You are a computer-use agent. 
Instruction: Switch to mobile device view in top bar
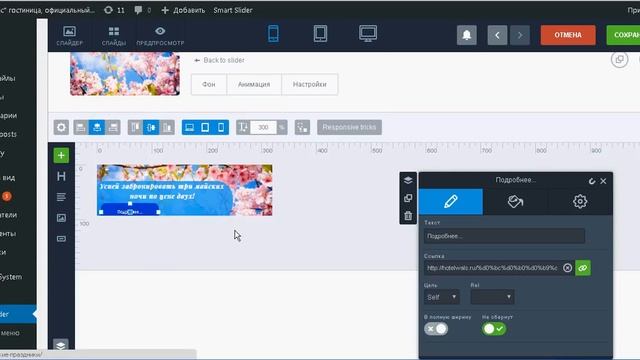[x=273, y=33]
